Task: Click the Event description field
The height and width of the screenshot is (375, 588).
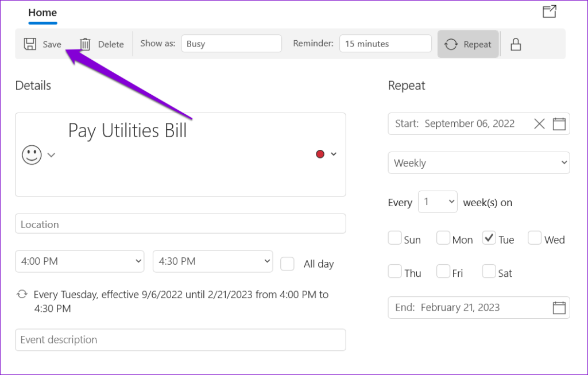Action: (180, 339)
